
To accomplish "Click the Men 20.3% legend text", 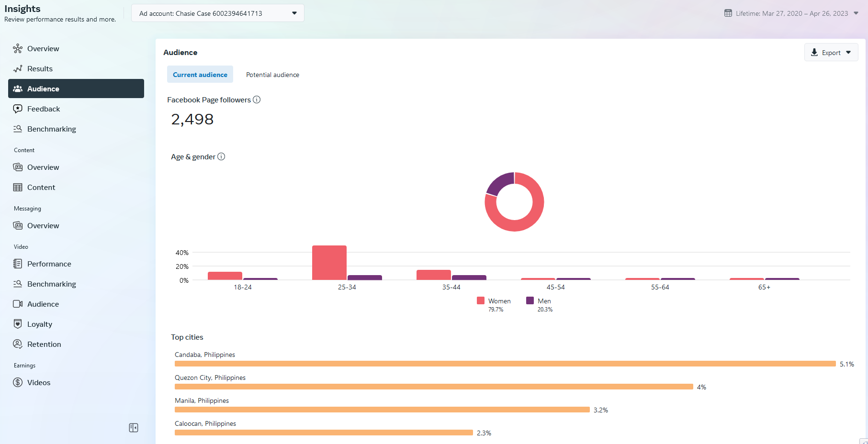I will 545,305.
